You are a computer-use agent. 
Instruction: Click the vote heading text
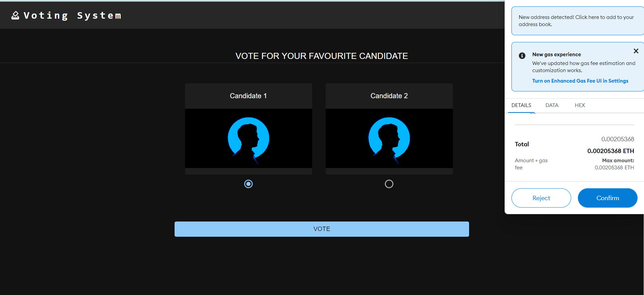tap(321, 56)
